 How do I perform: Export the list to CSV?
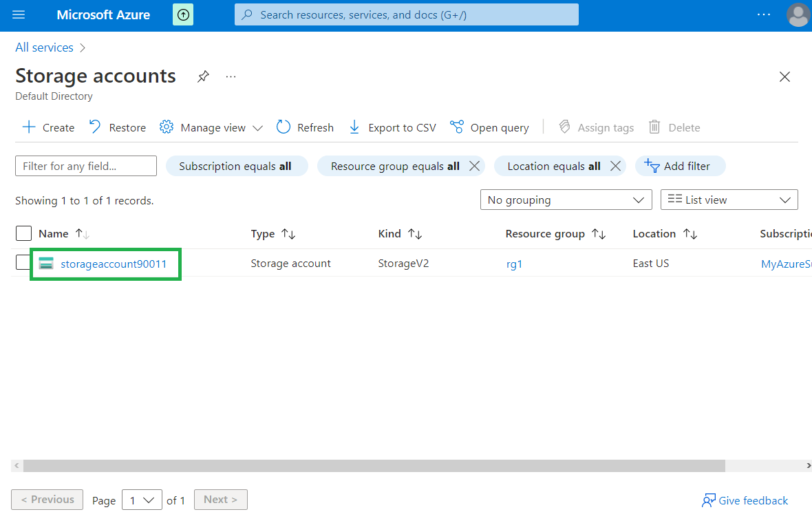click(x=392, y=127)
